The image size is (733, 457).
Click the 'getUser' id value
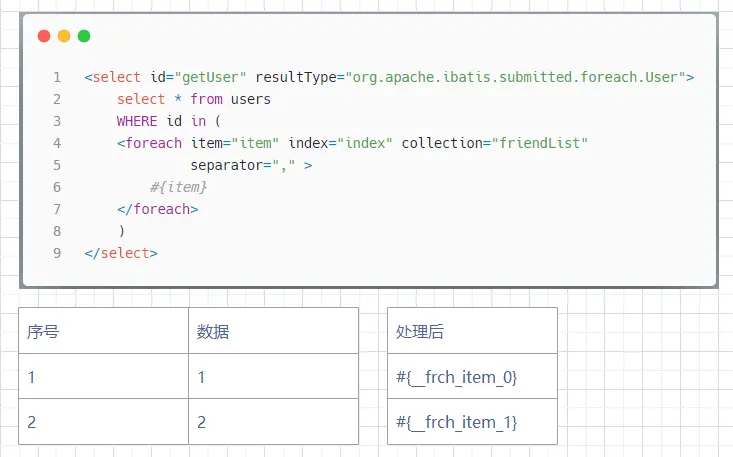(x=210, y=77)
